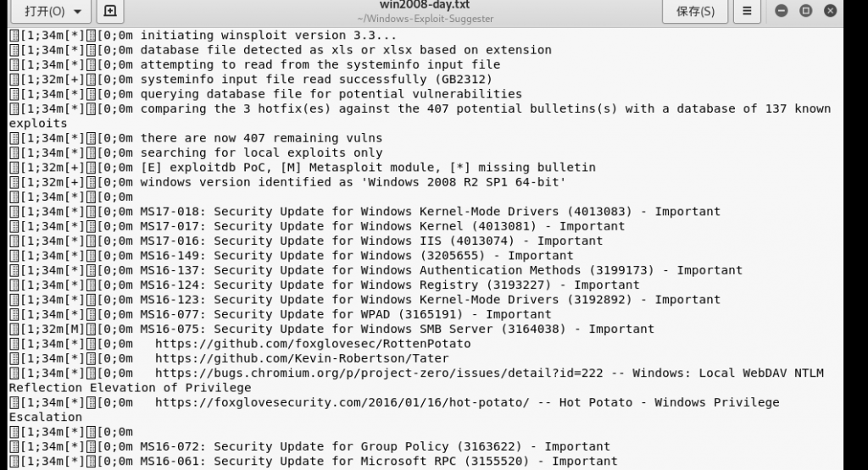868x470 pixels.
Task: Minimize the gedit window
Action: (x=781, y=10)
